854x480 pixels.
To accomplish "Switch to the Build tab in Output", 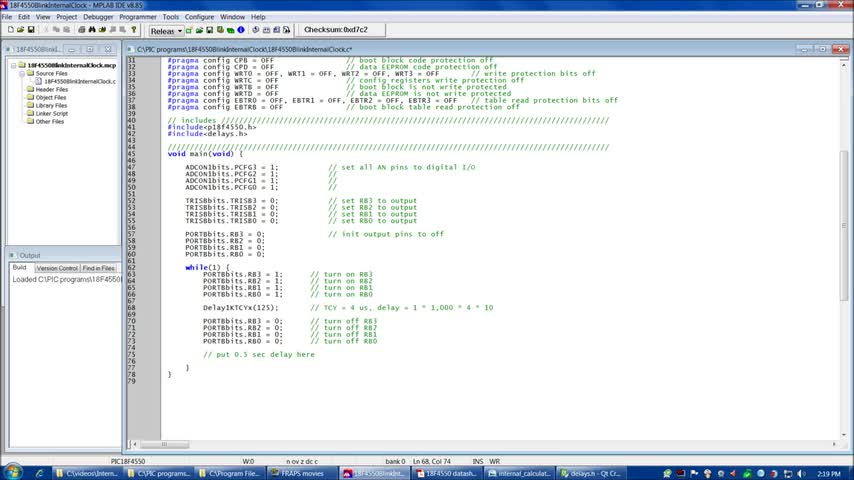I will click(x=20, y=268).
